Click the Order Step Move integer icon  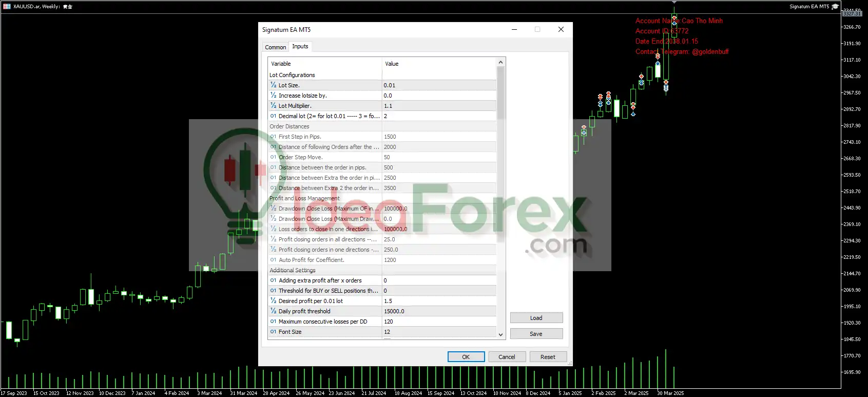point(273,157)
